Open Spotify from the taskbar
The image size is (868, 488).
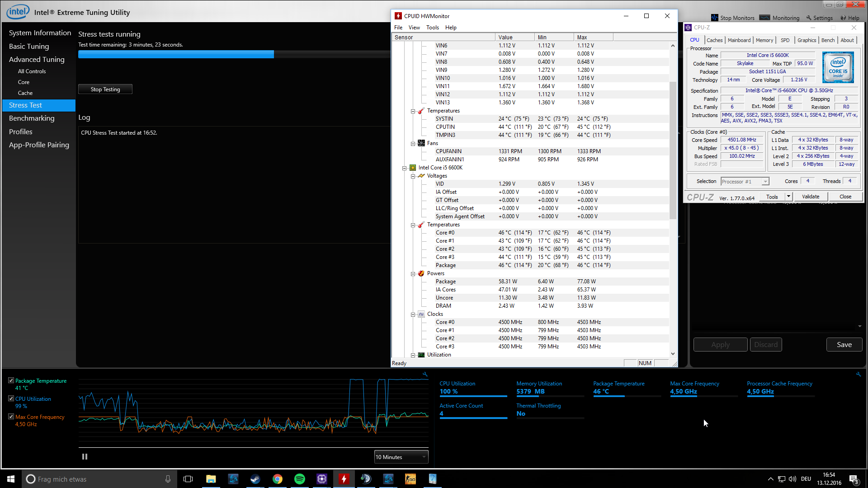[x=299, y=479]
